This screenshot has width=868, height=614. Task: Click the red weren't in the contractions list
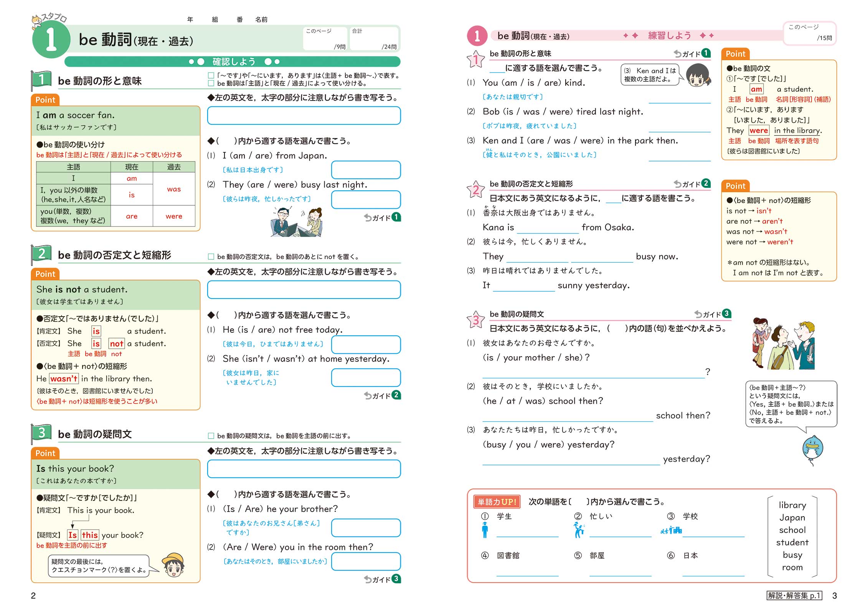pyautogui.click(x=780, y=242)
